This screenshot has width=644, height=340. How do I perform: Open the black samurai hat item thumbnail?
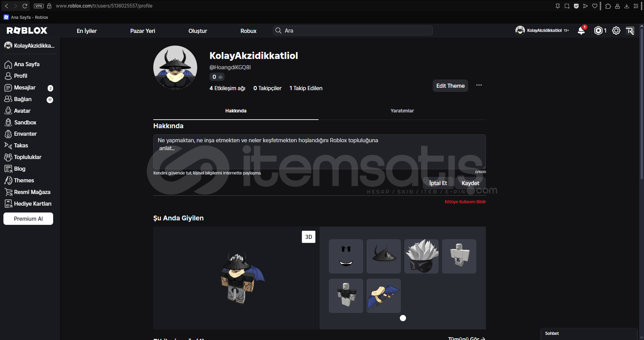[x=384, y=256]
